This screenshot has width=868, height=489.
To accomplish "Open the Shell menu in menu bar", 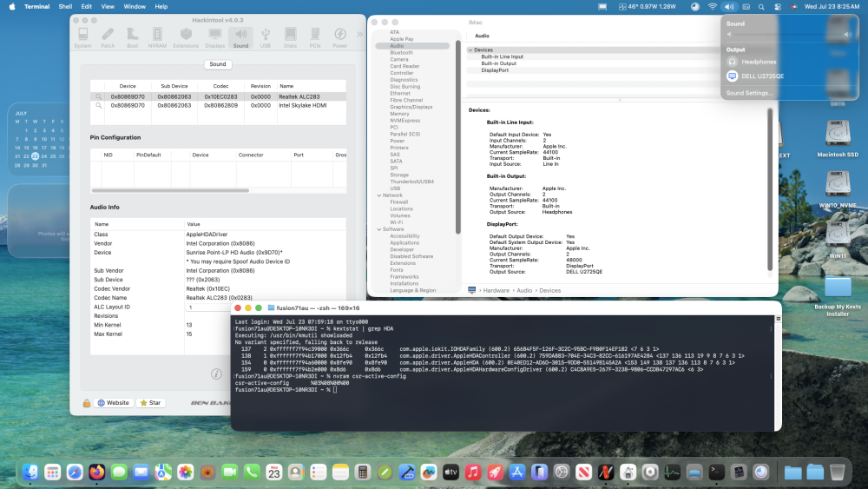I will [x=65, y=7].
